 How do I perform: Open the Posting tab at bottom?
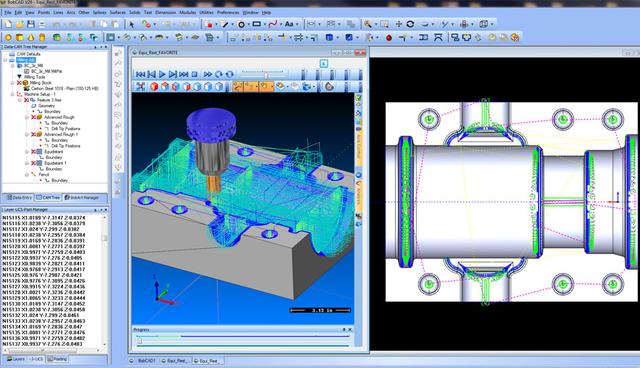click(x=57, y=359)
